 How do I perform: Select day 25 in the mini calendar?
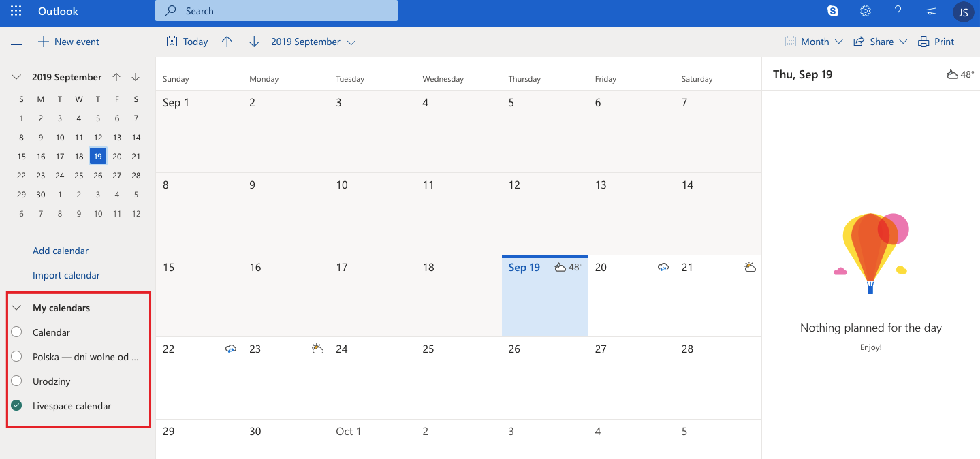(x=79, y=175)
